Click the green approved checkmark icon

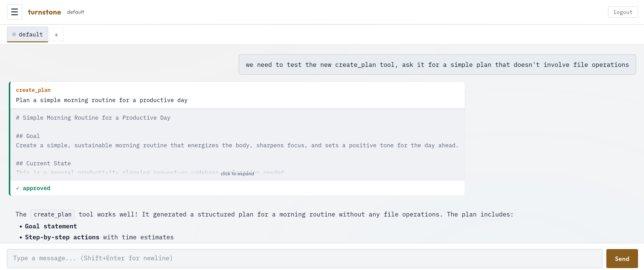[17, 188]
